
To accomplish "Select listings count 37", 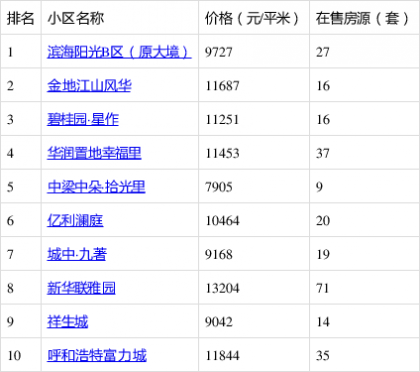I will pos(323,153).
